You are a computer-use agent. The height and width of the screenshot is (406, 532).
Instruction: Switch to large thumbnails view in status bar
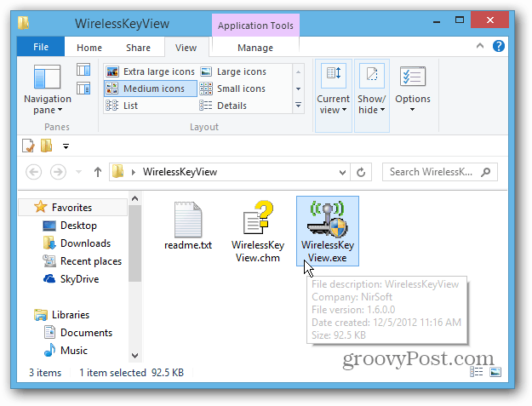[x=495, y=372]
